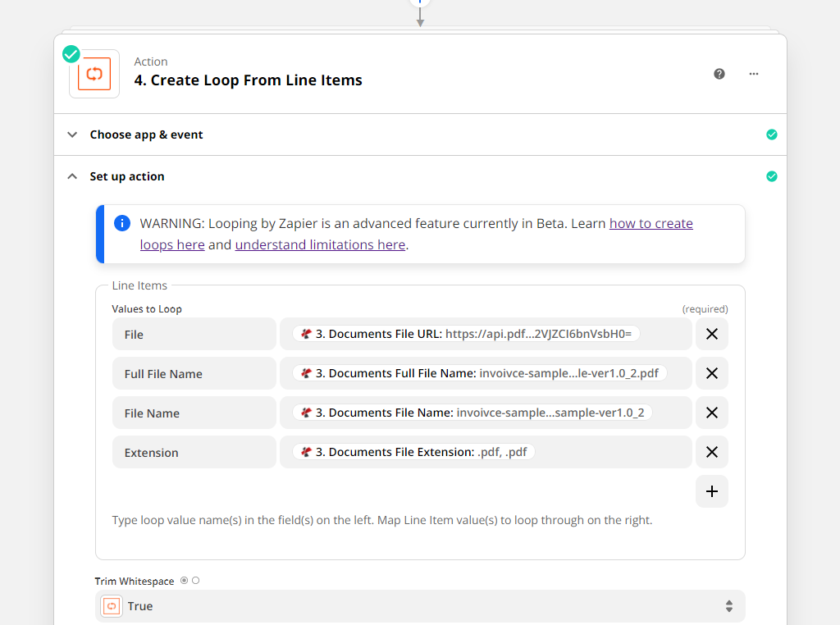The image size is (840, 625).
Task: Click the info icon in warning banner
Action: [x=122, y=223]
